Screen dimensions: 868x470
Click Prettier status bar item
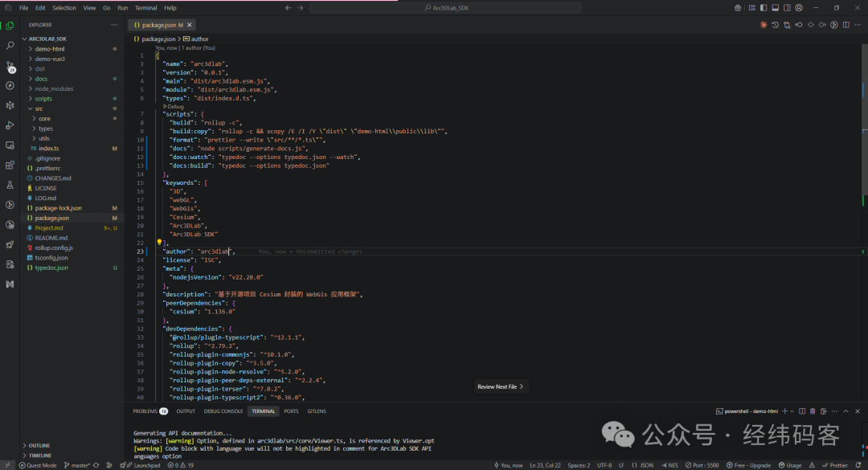point(835,465)
